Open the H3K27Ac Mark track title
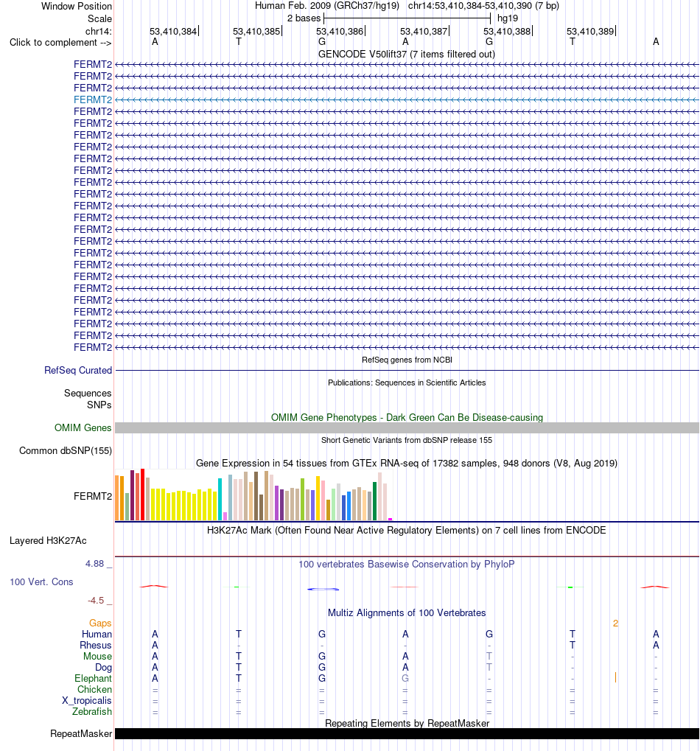 click(407, 530)
